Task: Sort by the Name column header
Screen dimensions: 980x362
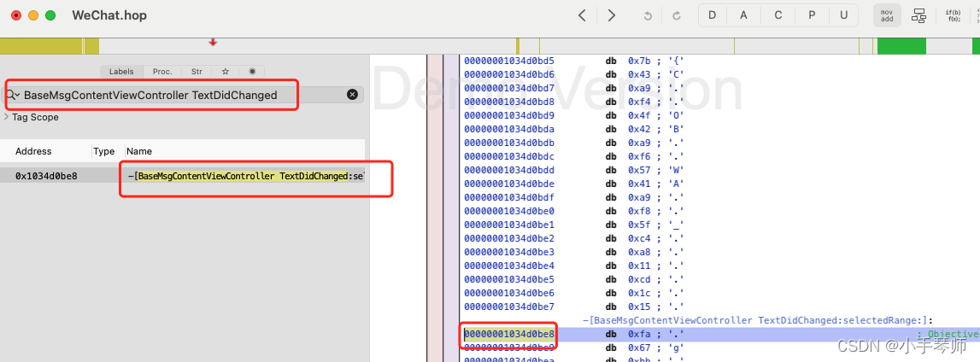Action: 138,151
